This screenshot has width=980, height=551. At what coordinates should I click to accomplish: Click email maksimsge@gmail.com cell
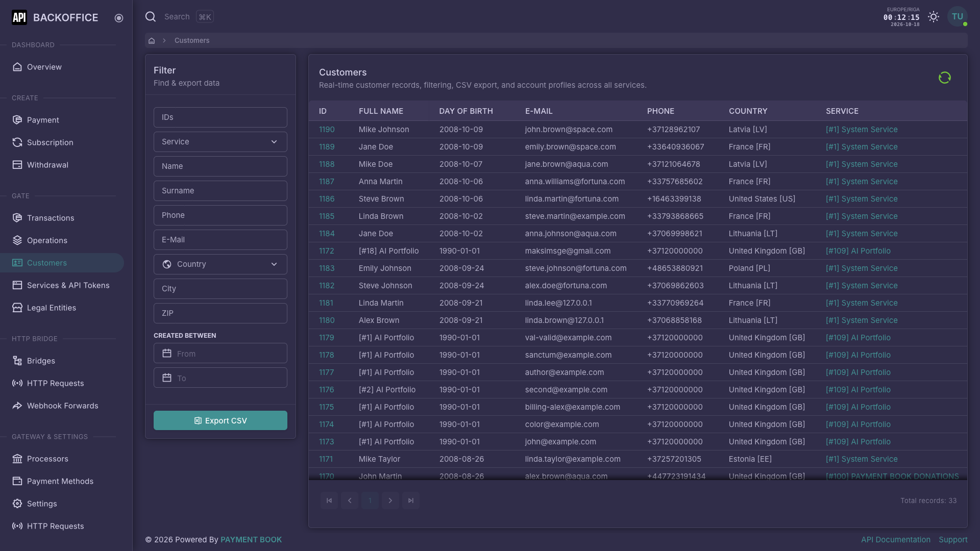568,251
